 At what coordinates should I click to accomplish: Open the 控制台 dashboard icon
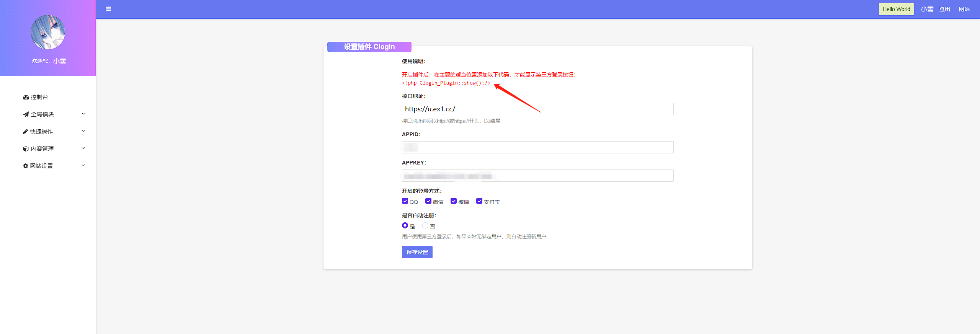(26, 97)
